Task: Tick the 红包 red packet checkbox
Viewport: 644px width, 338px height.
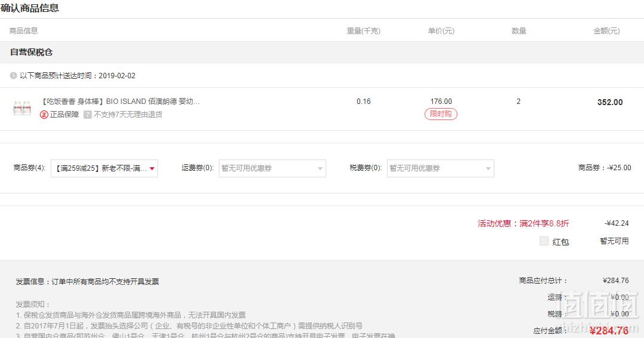Action: tap(544, 241)
